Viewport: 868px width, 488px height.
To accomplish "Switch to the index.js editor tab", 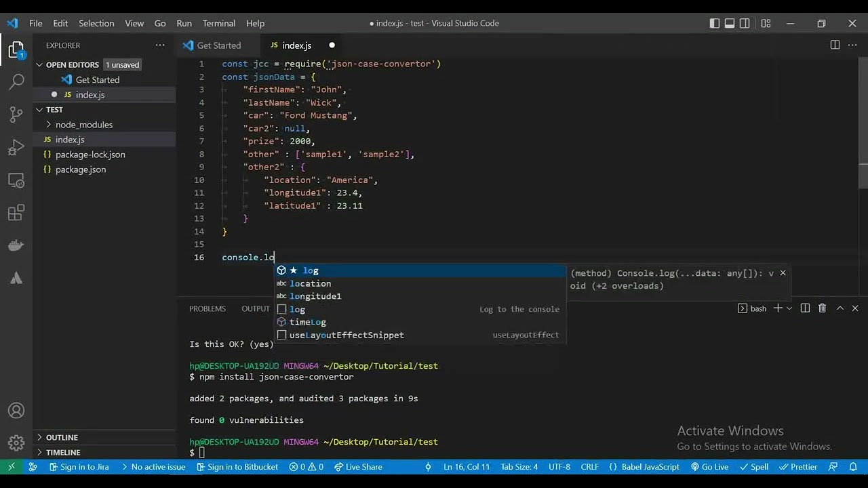I will click(296, 45).
